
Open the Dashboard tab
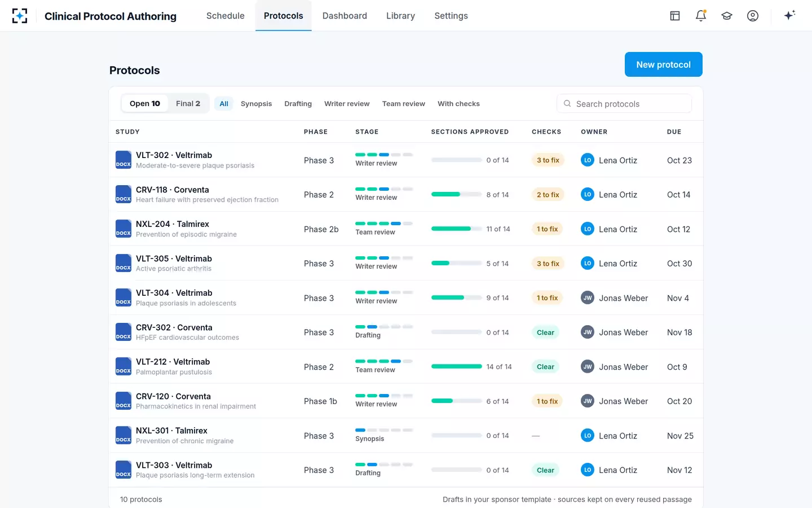345,16
